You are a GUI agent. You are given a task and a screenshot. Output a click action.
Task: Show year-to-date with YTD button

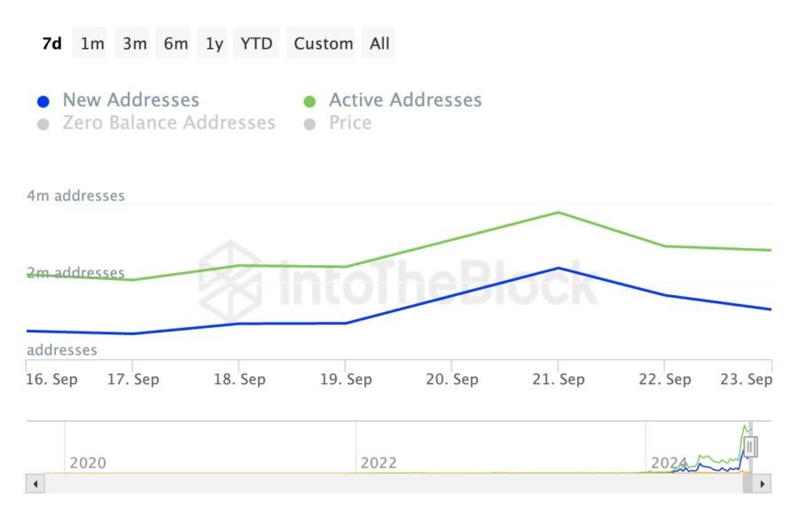coord(257,43)
